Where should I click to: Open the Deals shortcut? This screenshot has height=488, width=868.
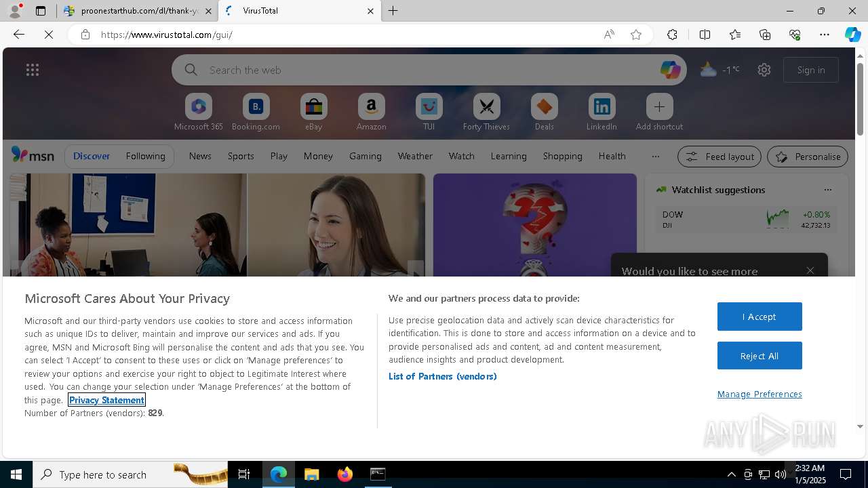click(544, 113)
